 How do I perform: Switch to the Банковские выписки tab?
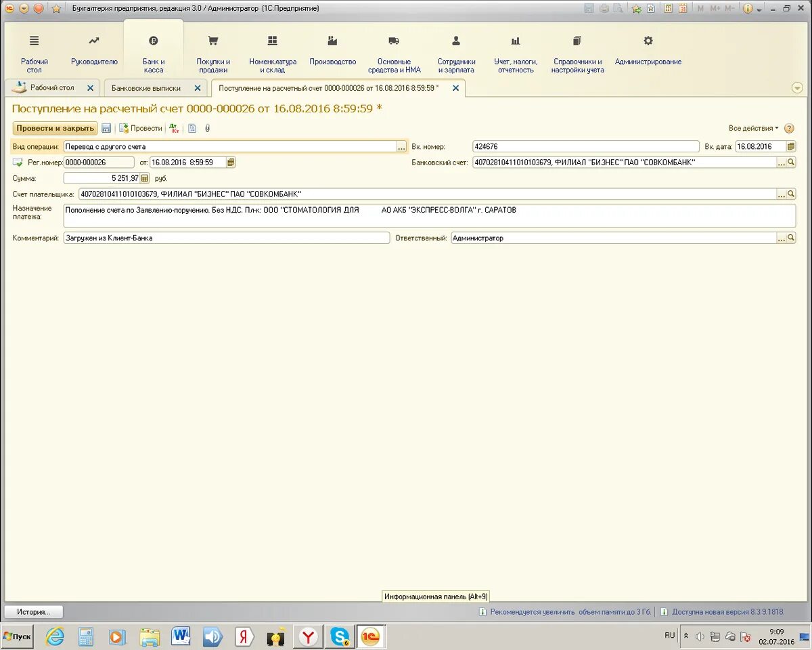pos(146,88)
